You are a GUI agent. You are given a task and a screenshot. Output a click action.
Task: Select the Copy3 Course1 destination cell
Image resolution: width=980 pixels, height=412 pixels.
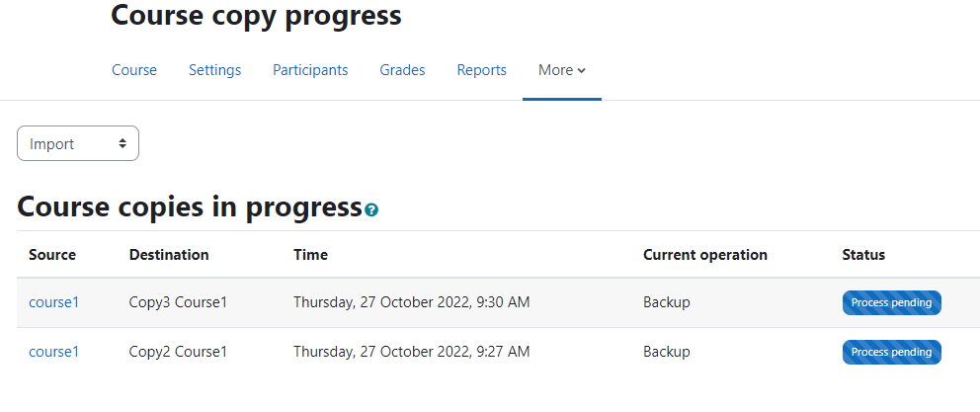click(178, 302)
